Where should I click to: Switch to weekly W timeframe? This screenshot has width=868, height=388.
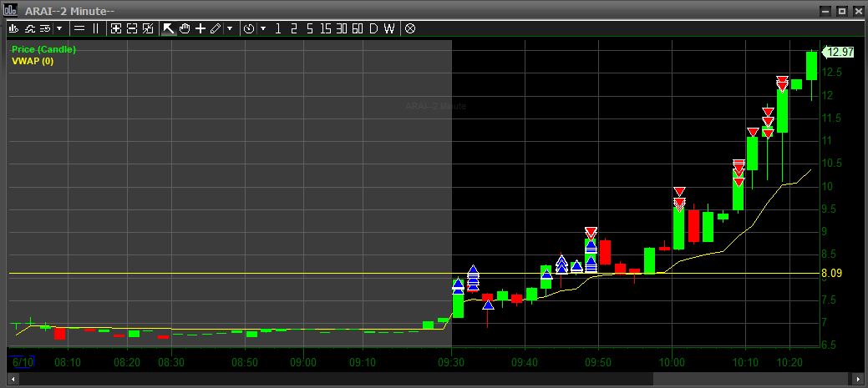[x=389, y=28]
